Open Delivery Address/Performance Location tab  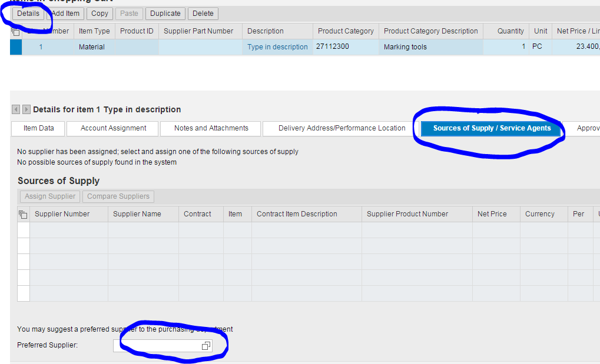click(342, 128)
